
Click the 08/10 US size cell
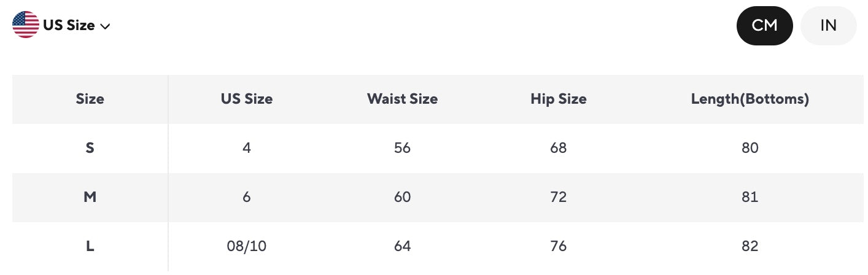[x=247, y=246]
